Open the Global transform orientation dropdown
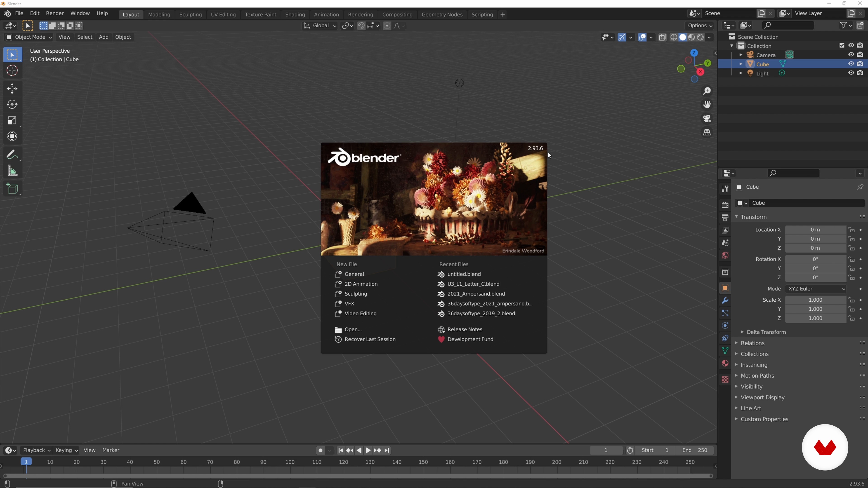This screenshot has height=488, width=868. coord(319,26)
